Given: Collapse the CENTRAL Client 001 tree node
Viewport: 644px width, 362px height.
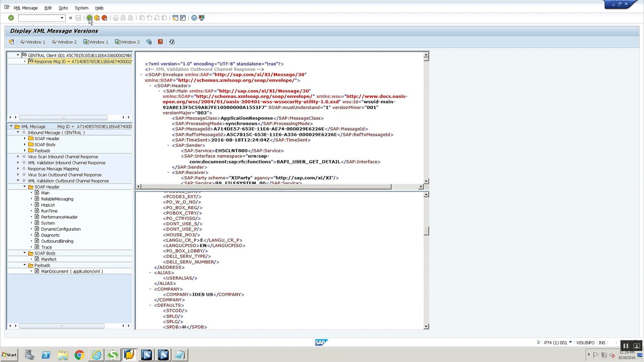Looking at the screenshot, I should tap(18, 55).
